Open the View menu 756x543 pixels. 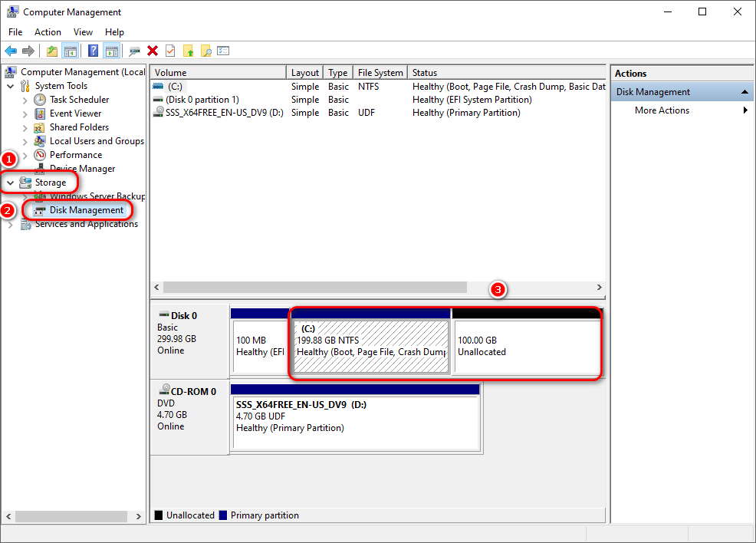click(83, 32)
